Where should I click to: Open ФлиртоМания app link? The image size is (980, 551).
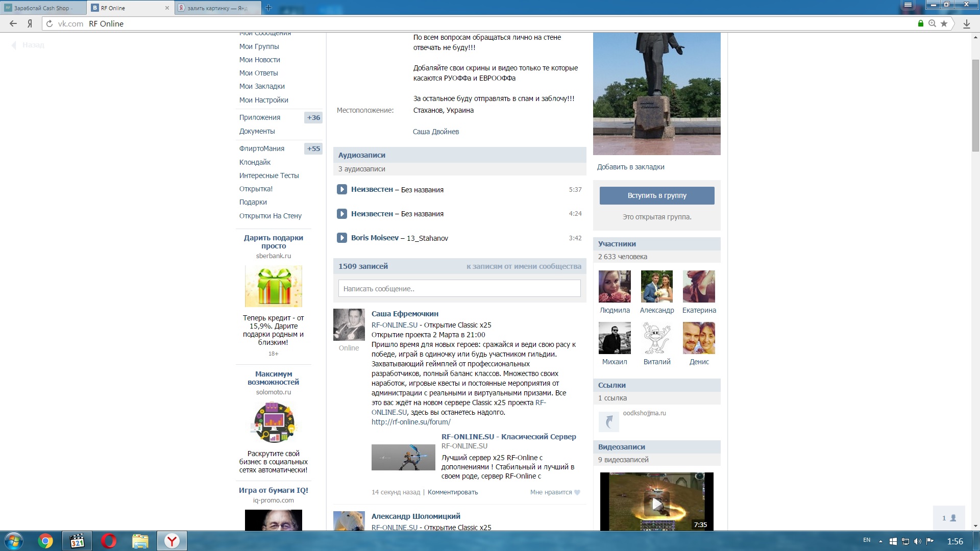261,148
